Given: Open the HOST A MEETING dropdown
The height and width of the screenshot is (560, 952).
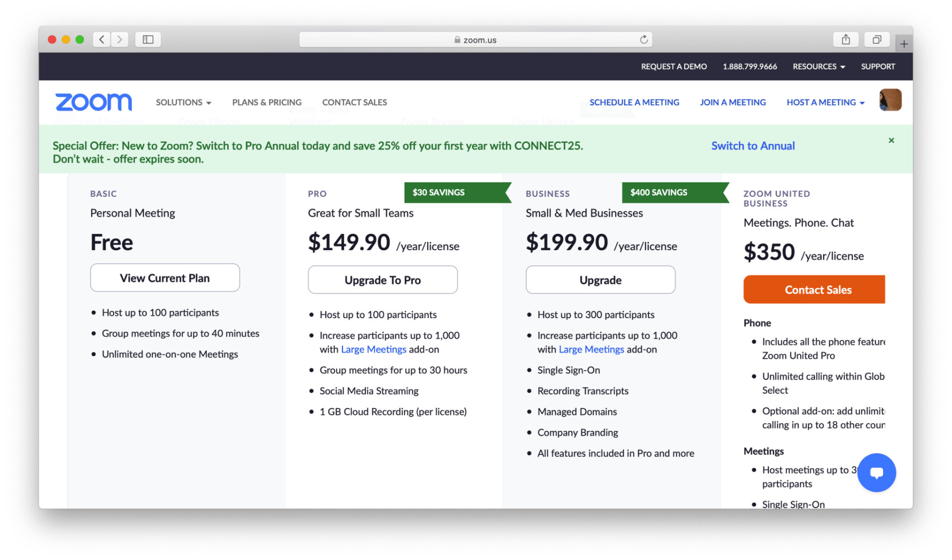Looking at the screenshot, I should tap(825, 102).
